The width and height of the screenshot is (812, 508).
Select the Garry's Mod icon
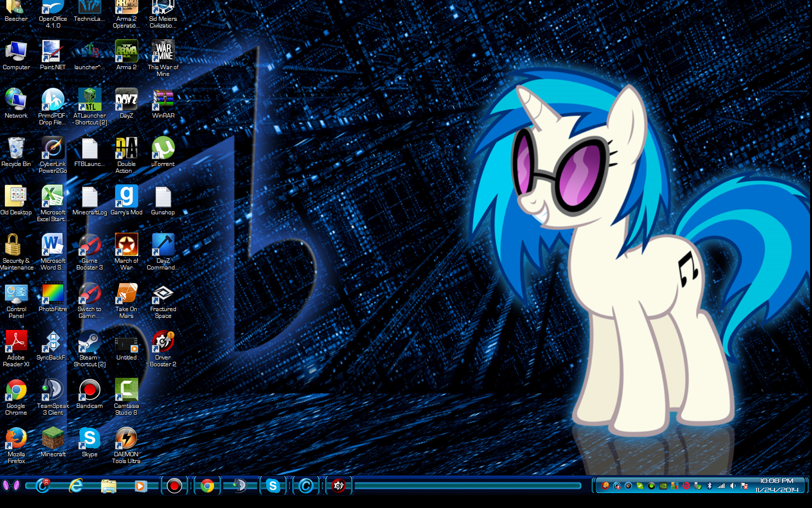[x=126, y=200]
